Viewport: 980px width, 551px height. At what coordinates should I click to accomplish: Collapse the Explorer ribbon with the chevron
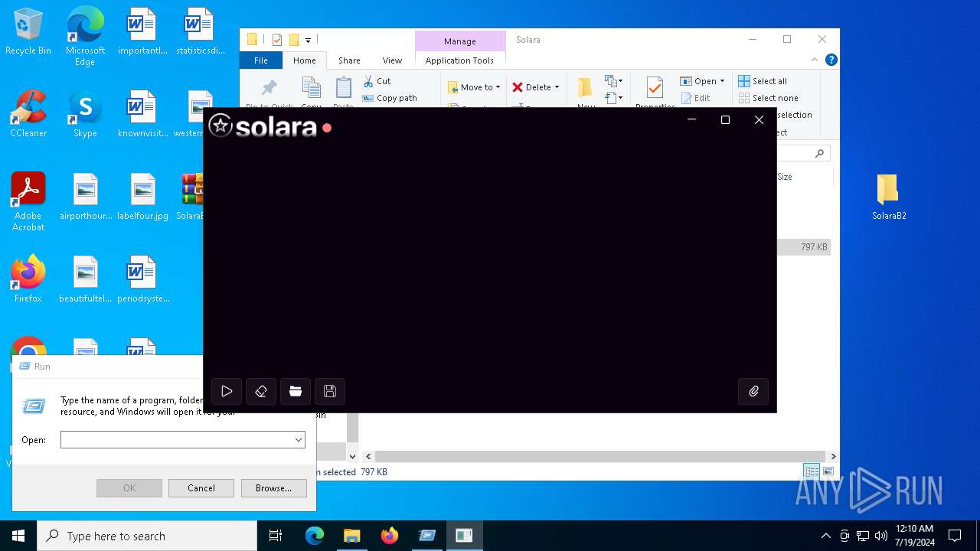click(x=815, y=60)
